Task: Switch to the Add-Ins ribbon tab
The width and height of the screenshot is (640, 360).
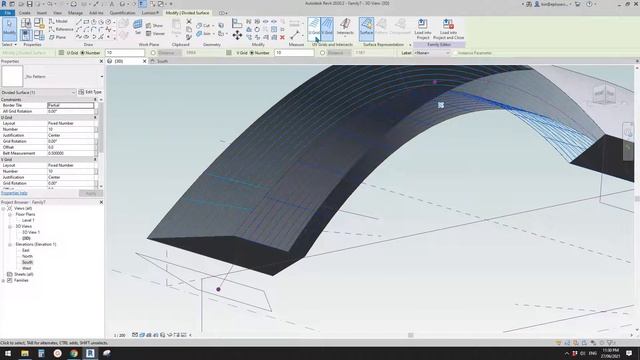Action: pos(96,13)
